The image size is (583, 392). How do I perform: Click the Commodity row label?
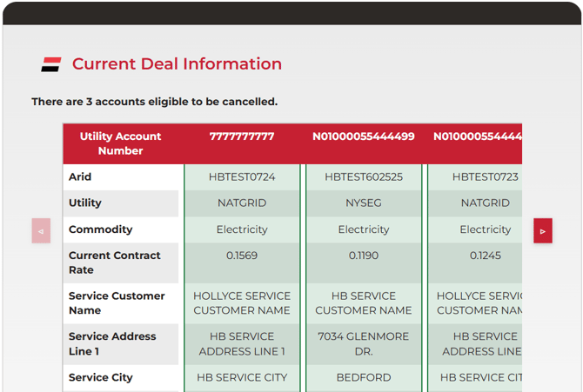(x=101, y=229)
